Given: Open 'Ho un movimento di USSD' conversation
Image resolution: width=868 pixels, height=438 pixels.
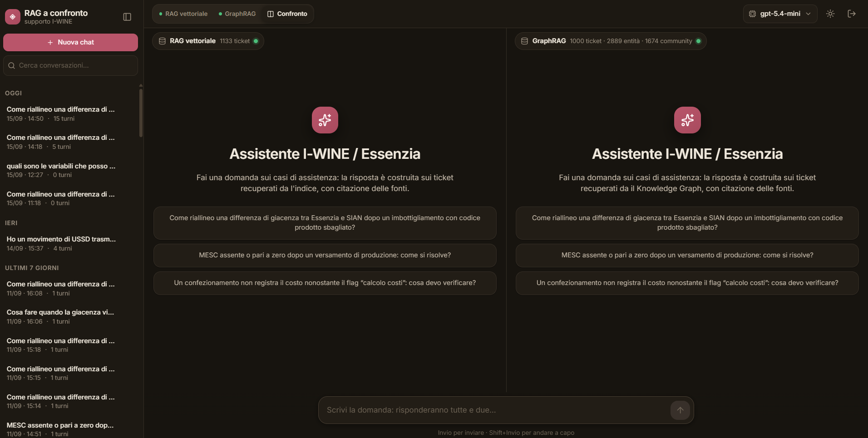Looking at the screenshot, I should click(69, 243).
